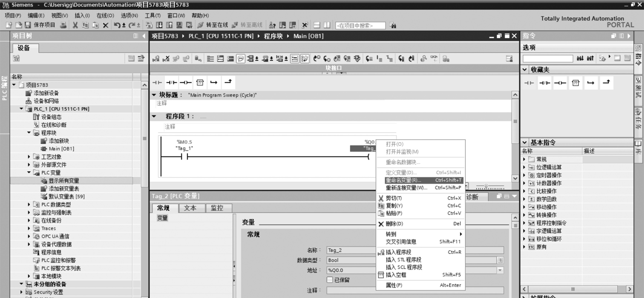Expand 位逻辑运算 instruction group
This screenshot has width=644, height=298.
(x=524, y=167)
